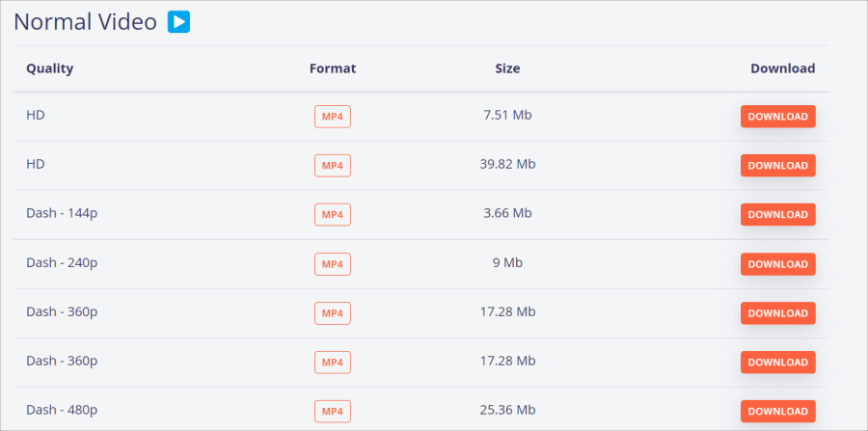Viewport: 868px width, 431px height.
Task: Click the Download column header
Action: 783,68
